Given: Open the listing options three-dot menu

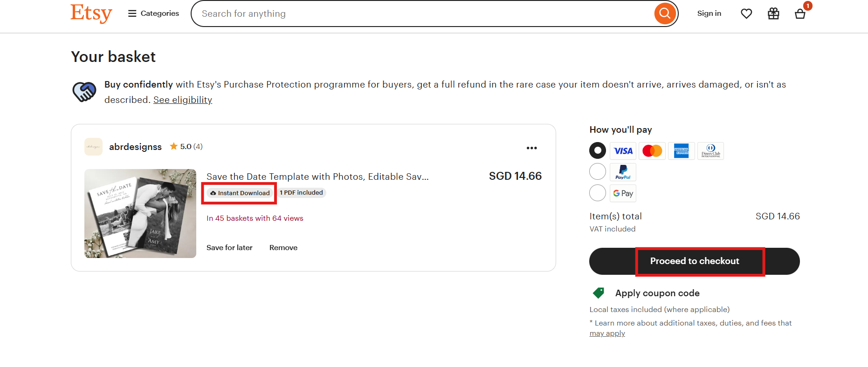Looking at the screenshot, I should (532, 148).
